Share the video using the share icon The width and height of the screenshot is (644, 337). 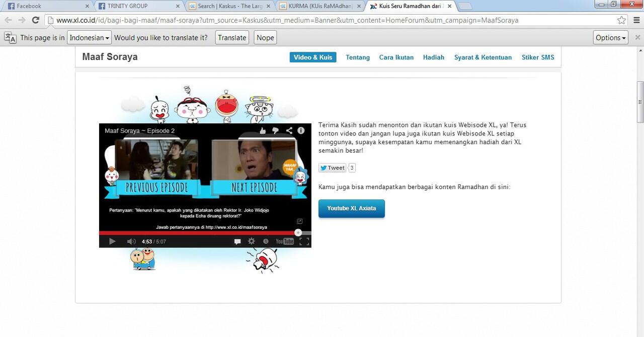pyautogui.click(x=288, y=130)
